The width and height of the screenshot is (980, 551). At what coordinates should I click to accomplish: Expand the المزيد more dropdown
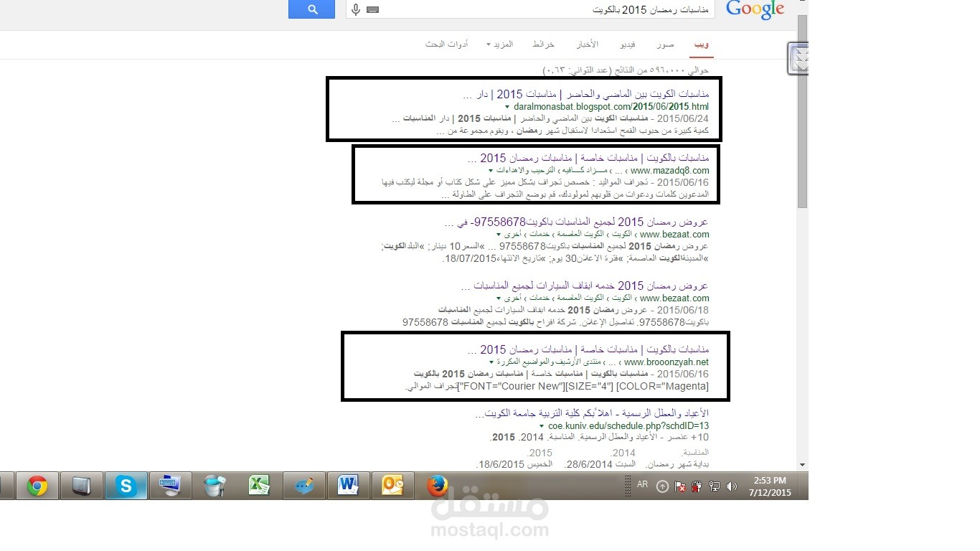coord(499,44)
